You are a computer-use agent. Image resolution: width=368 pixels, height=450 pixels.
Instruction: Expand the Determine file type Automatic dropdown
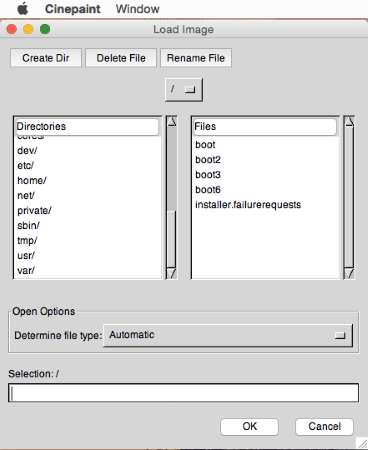coord(228,335)
